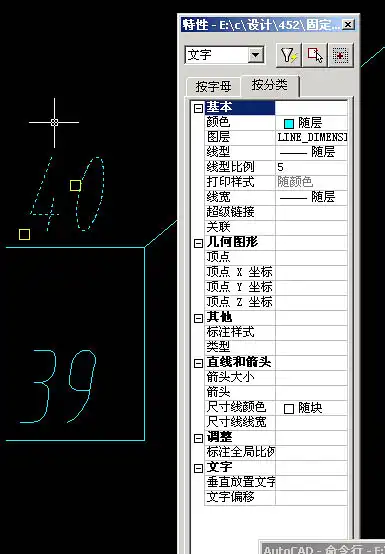Collapse the 其他 category
385x554 pixels.
(199, 318)
